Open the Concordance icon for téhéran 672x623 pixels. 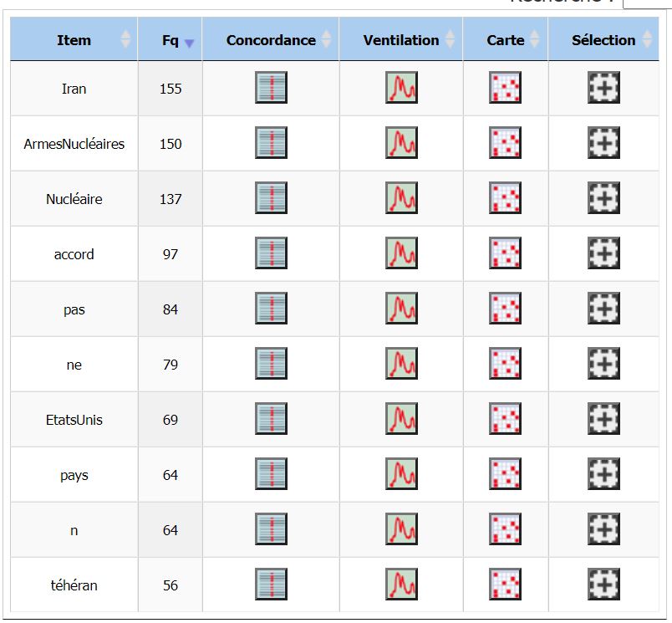tap(271, 584)
